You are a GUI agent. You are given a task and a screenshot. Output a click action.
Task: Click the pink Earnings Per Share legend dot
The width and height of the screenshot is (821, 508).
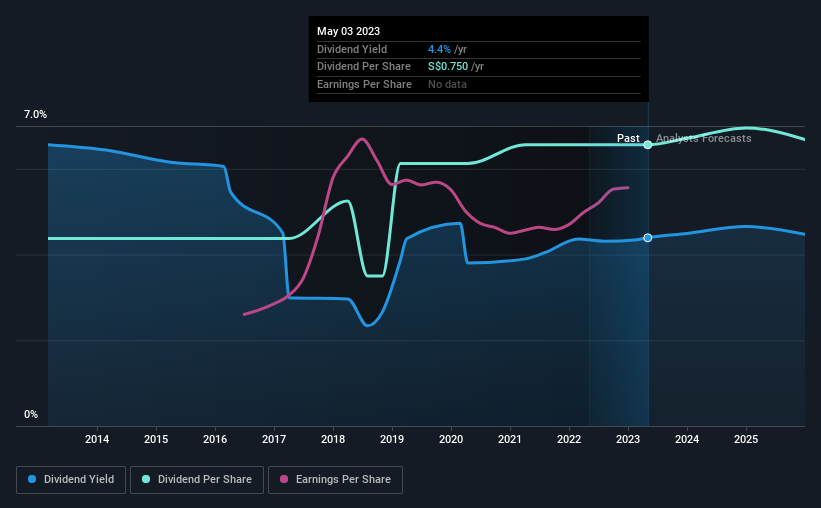[x=284, y=479]
